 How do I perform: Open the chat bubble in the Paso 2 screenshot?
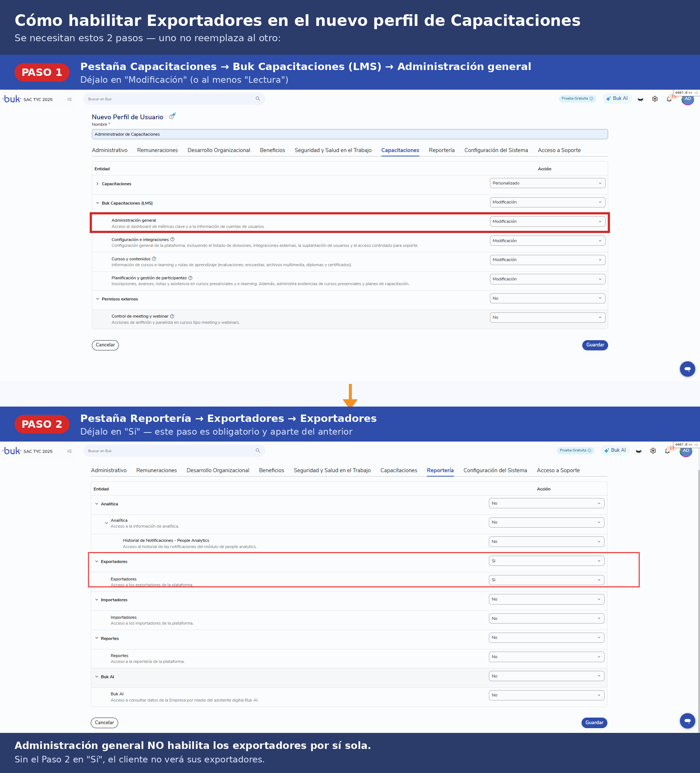pyautogui.click(x=687, y=721)
